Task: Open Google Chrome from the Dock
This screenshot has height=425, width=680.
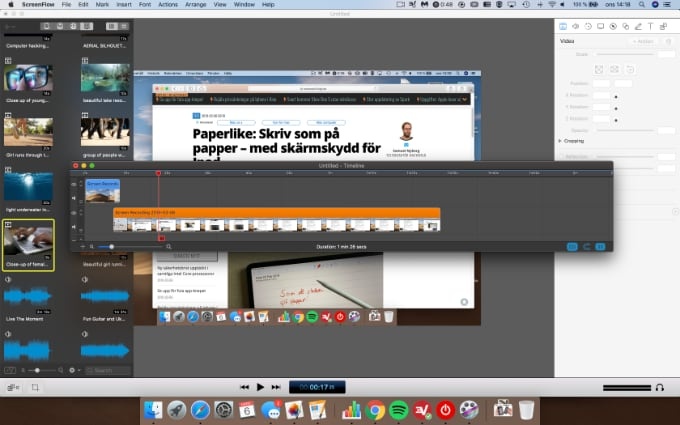Action: coord(376,410)
